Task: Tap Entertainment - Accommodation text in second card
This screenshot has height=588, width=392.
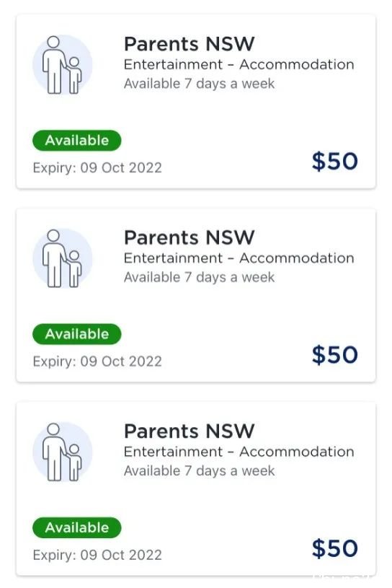Action: tap(239, 258)
